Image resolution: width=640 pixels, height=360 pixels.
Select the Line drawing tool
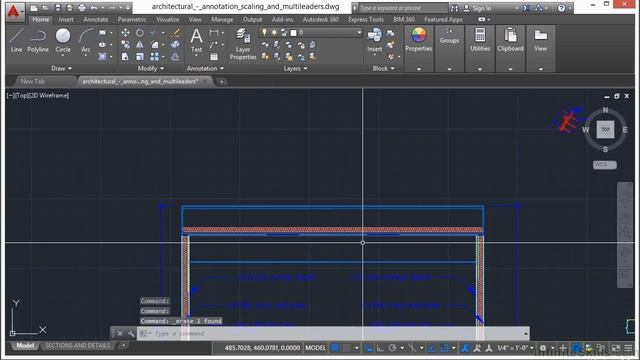[16, 40]
